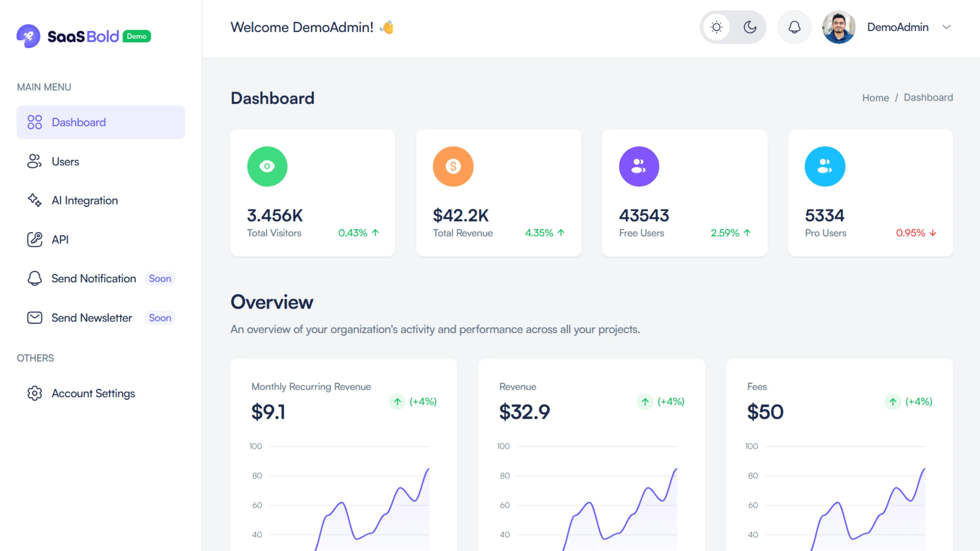Screen dimensions: 980x551
Task: Click the Send Notification bell icon
Action: click(x=35, y=278)
